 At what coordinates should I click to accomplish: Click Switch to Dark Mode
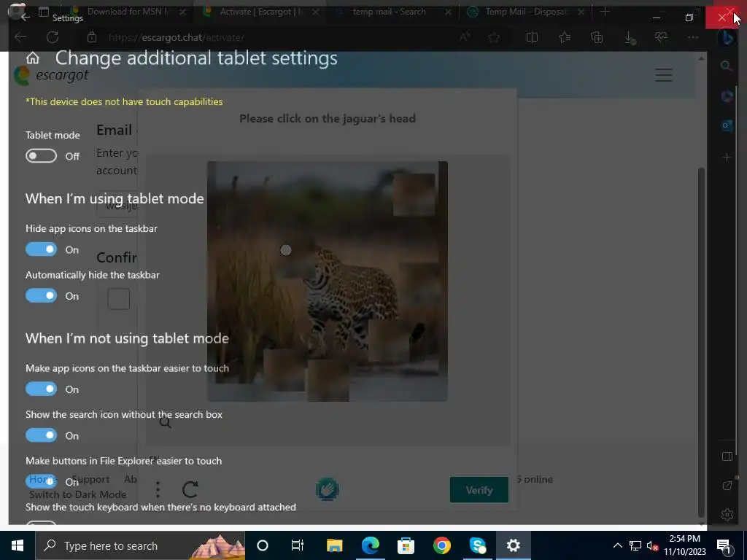(x=77, y=494)
